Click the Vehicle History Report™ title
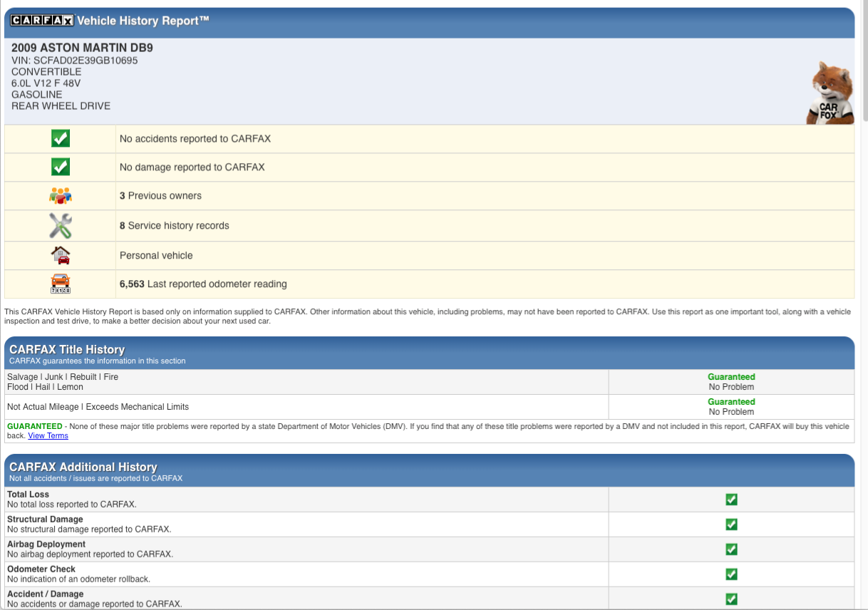The image size is (868, 610). 143,21
